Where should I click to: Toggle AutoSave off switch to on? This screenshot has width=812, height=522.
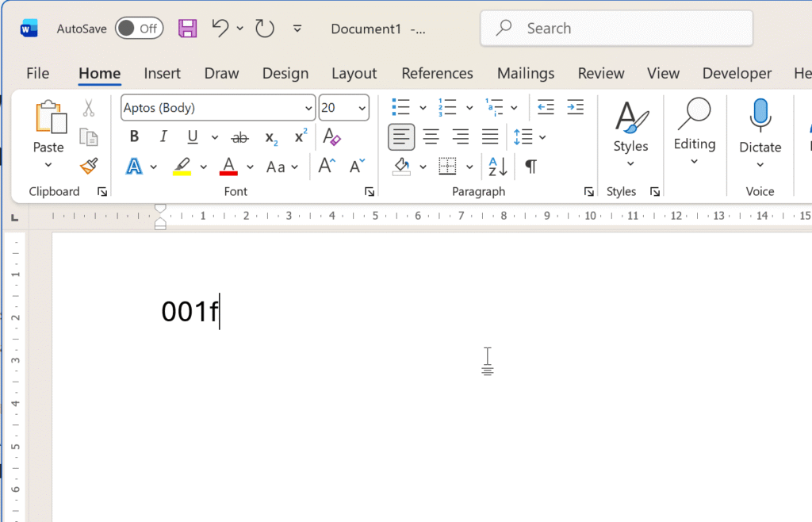[x=139, y=28]
